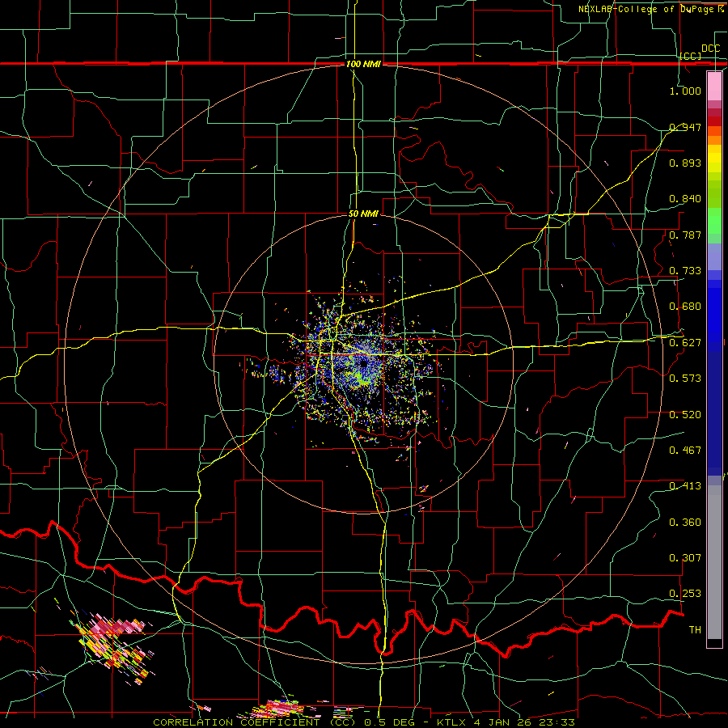
Task: Select the 1.000 value on the color scale
Action: click(x=685, y=91)
